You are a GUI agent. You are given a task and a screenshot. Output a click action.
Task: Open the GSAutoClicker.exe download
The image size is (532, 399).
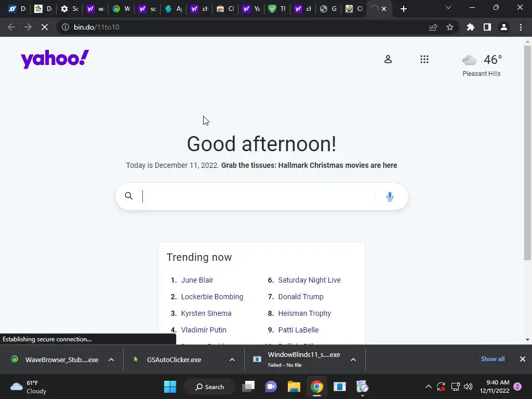click(170, 360)
